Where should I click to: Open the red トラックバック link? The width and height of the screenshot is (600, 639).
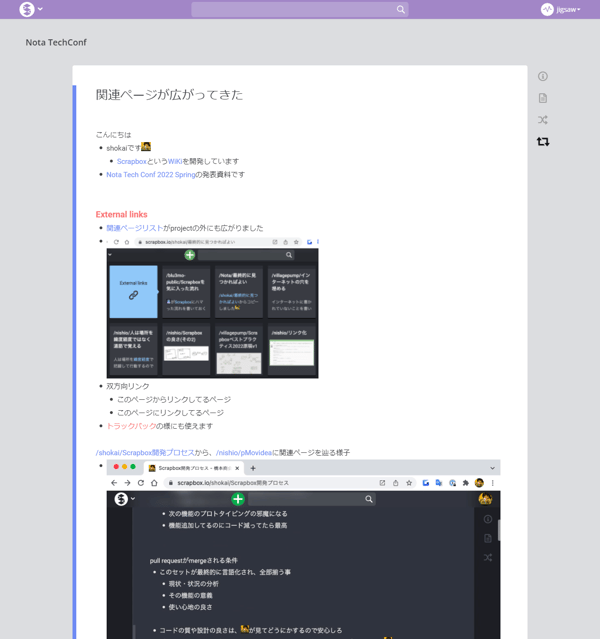pos(131,426)
